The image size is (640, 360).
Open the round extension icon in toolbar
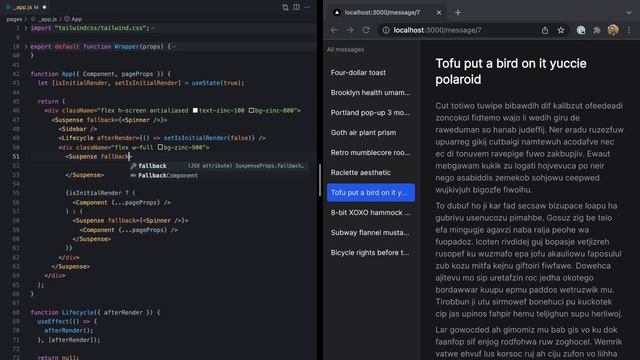(581, 30)
